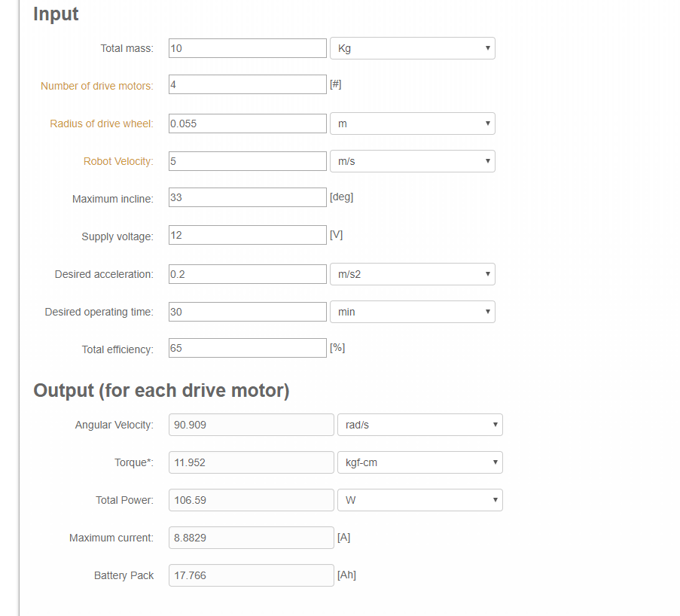Click the Maximum current output field

tap(251, 538)
